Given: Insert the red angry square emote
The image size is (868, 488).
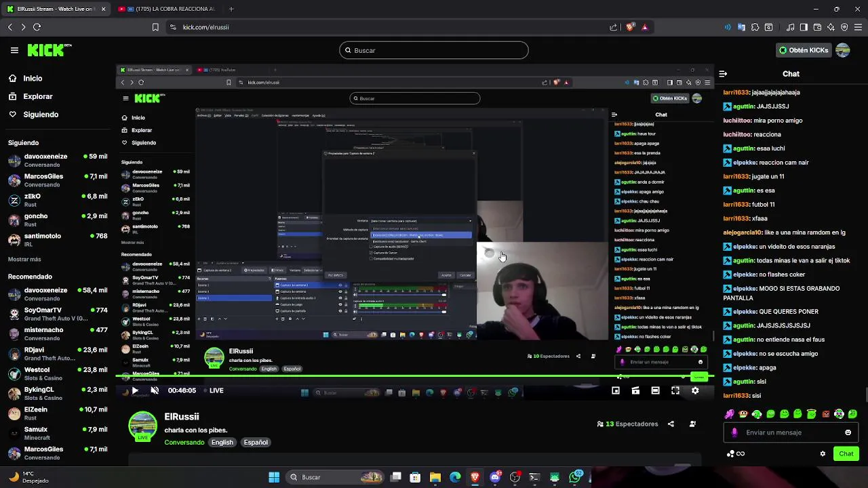Looking at the screenshot, I should [x=825, y=414].
